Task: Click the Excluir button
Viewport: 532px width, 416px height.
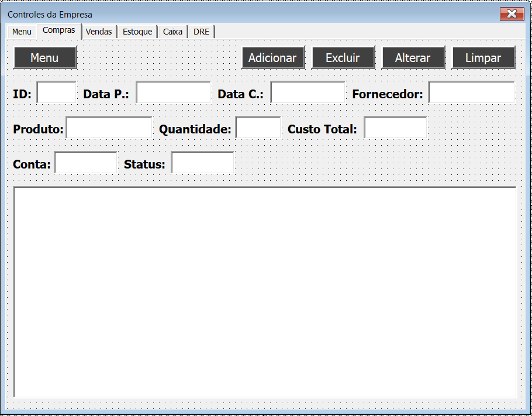Action: 343,58
